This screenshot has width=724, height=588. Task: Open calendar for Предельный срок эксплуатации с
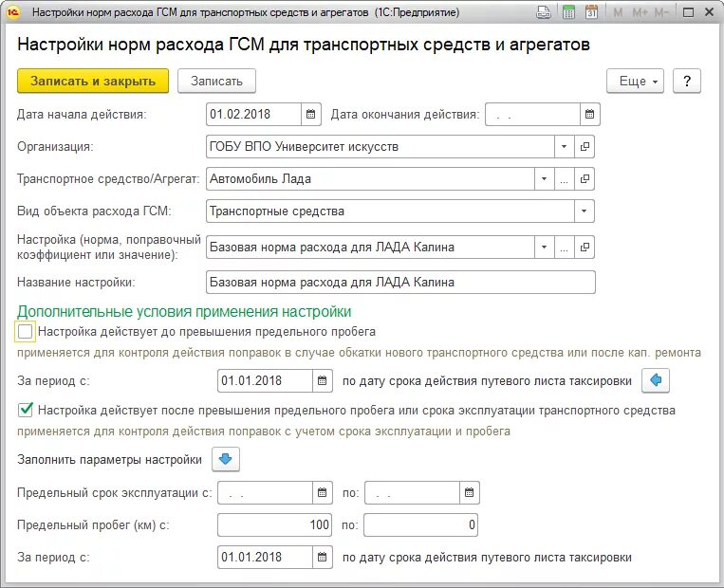click(323, 492)
